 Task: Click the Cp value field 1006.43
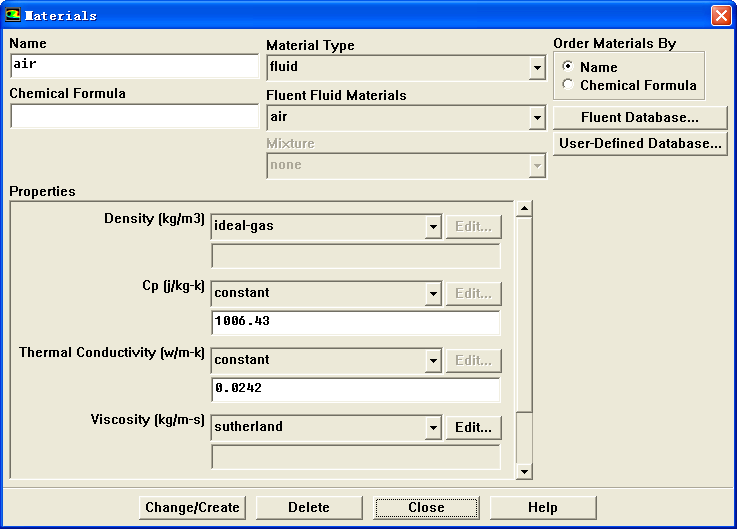pyautogui.click(x=355, y=322)
